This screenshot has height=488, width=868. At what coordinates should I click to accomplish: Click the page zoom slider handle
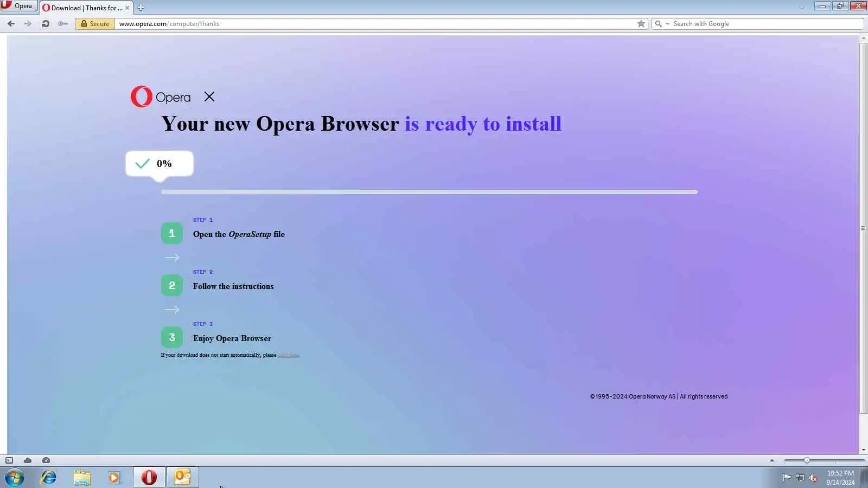807,460
